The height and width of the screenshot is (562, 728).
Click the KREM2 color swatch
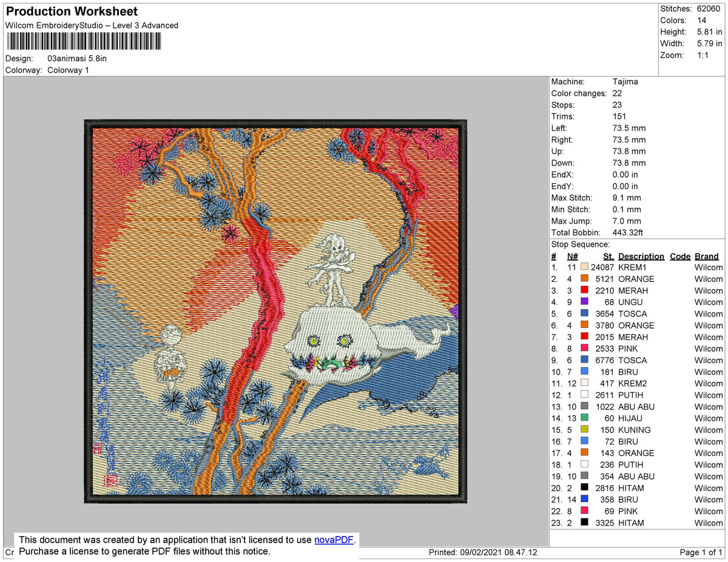tap(584, 383)
